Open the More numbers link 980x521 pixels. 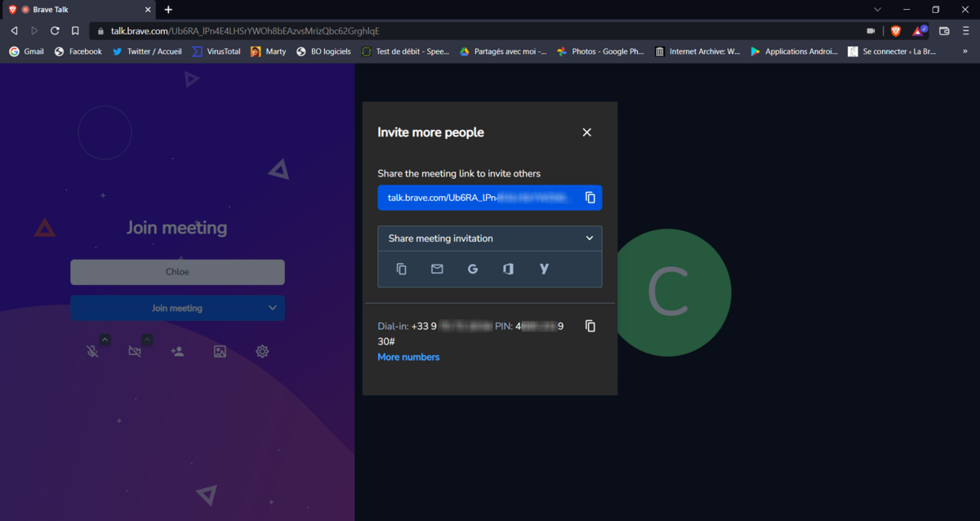(x=408, y=357)
